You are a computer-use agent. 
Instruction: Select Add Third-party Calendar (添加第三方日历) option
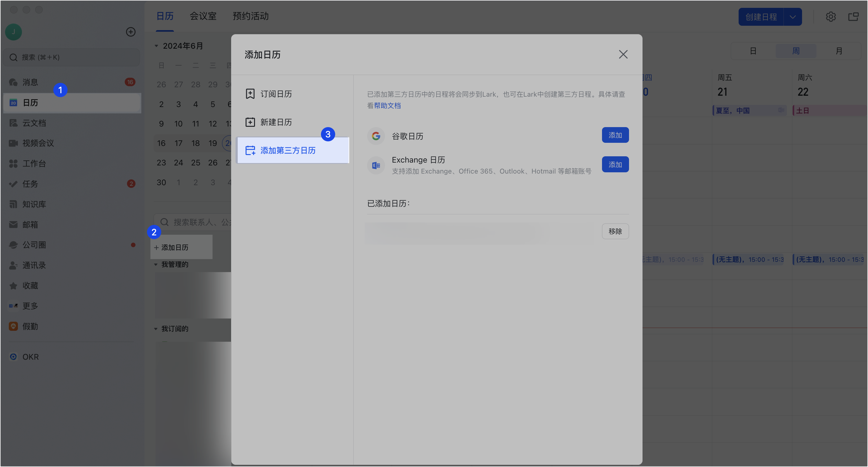tap(292, 150)
